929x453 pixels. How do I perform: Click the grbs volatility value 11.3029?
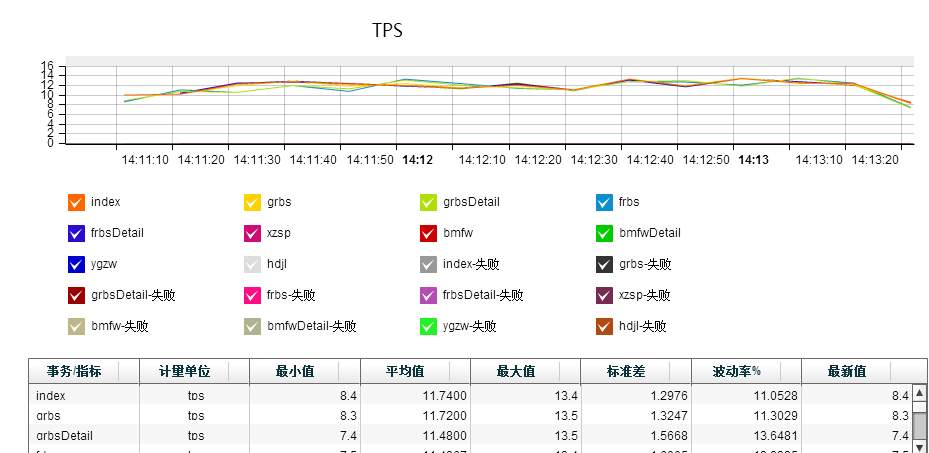[777, 416]
